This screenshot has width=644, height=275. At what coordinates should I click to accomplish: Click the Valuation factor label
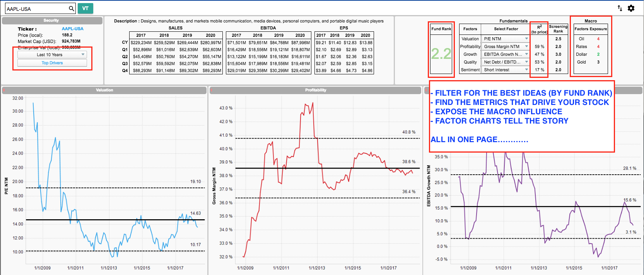(470, 39)
